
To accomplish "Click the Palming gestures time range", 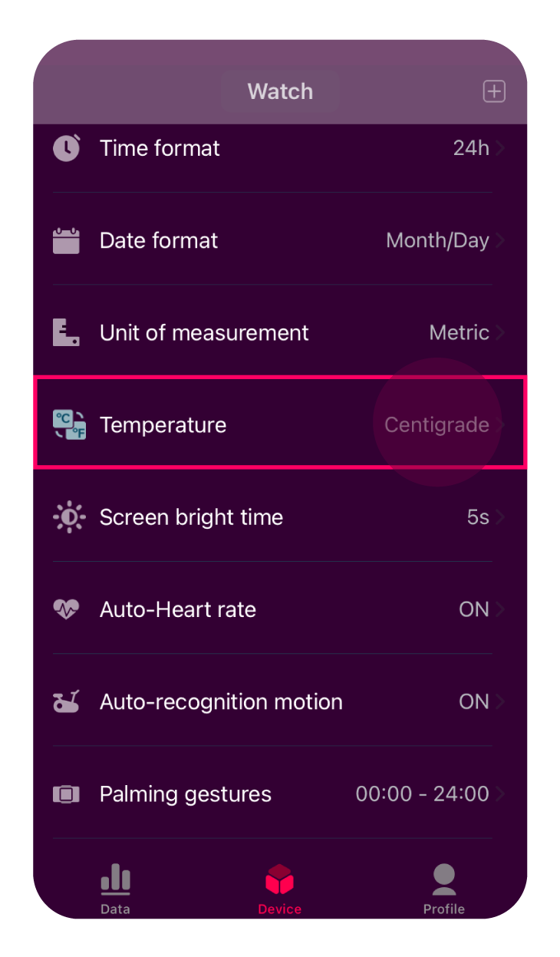I will pyautogui.click(x=422, y=794).
